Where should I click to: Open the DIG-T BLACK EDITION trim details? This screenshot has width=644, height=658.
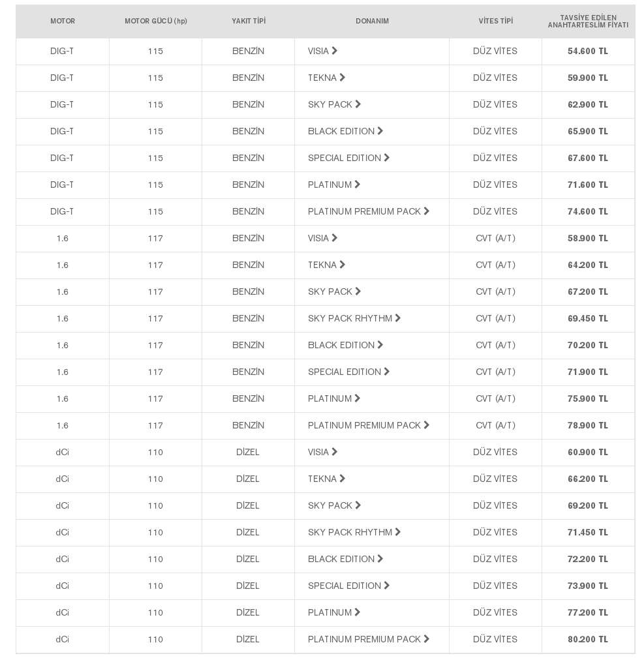pos(346,131)
